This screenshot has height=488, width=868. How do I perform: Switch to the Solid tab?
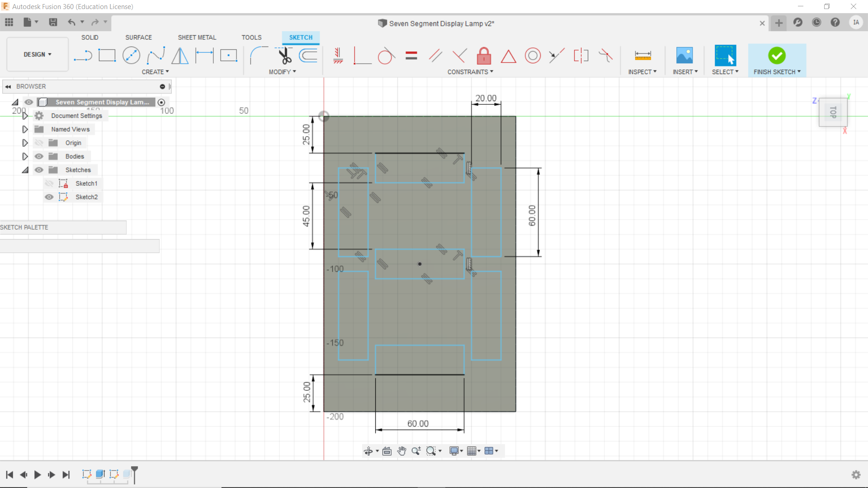click(x=90, y=37)
